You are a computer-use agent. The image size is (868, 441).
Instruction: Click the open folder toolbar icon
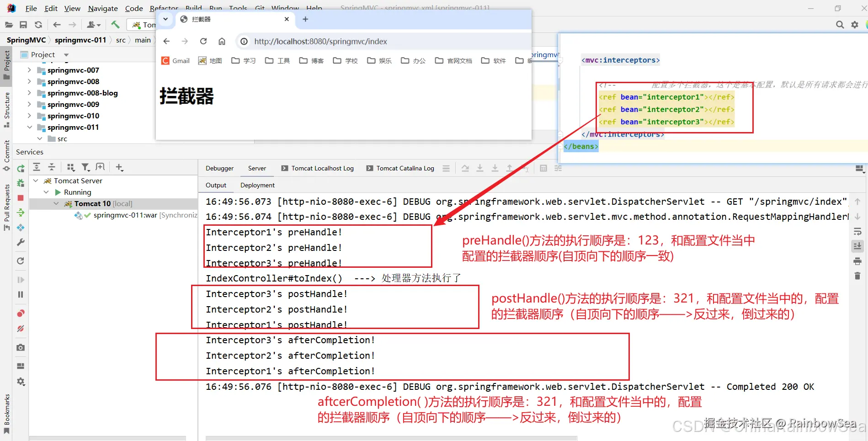9,25
